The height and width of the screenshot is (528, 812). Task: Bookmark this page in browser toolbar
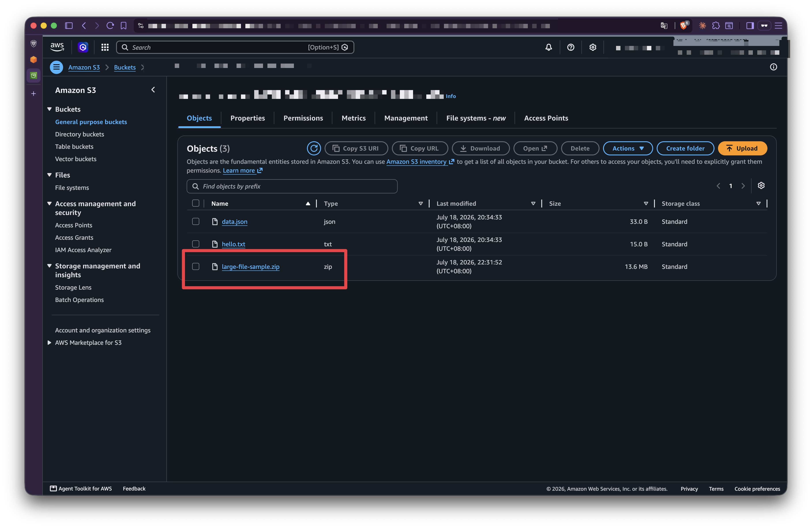pyautogui.click(x=124, y=26)
